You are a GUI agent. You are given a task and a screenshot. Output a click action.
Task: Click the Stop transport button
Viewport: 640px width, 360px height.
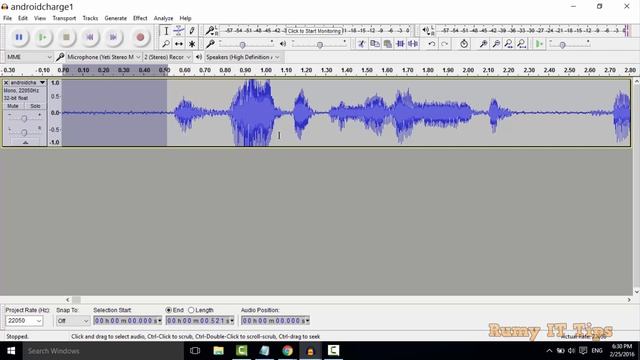coord(66,38)
